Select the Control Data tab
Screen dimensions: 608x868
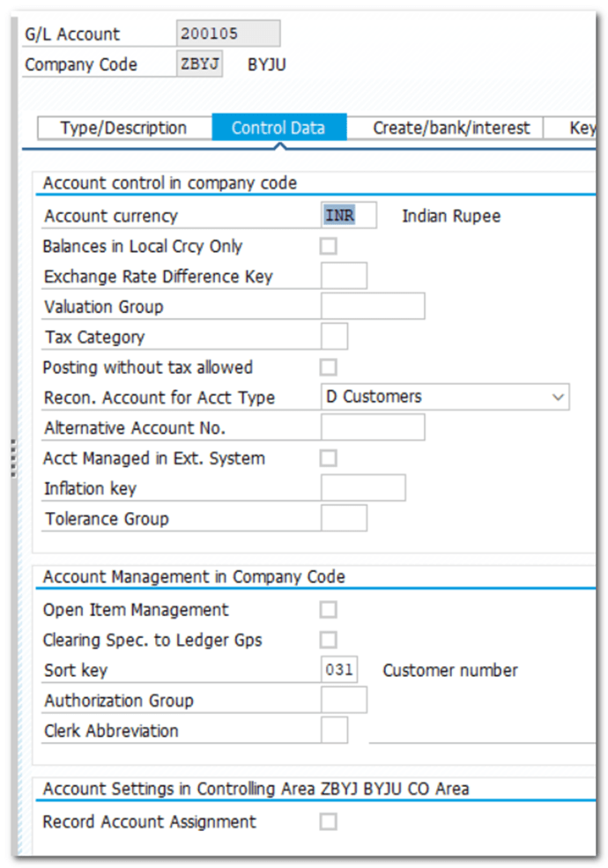click(x=278, y=128)
